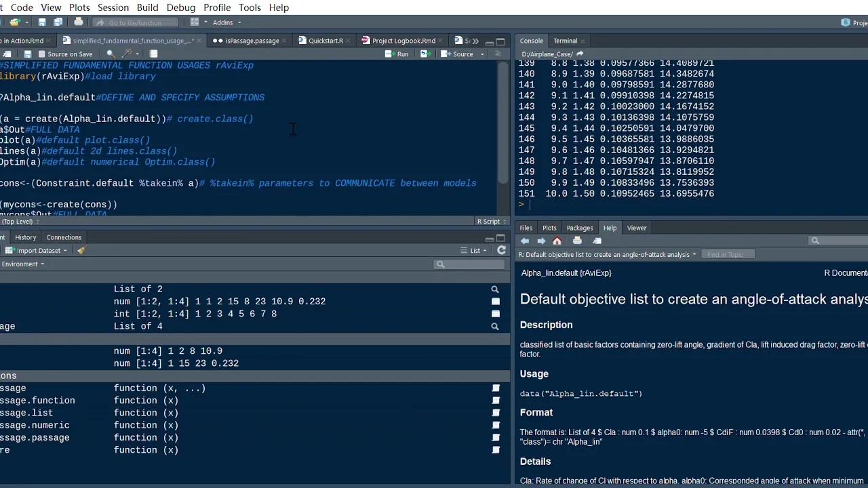View the num [1:2, 1:4] matrix table
The image size is (868, 488).
pos(496,302)
